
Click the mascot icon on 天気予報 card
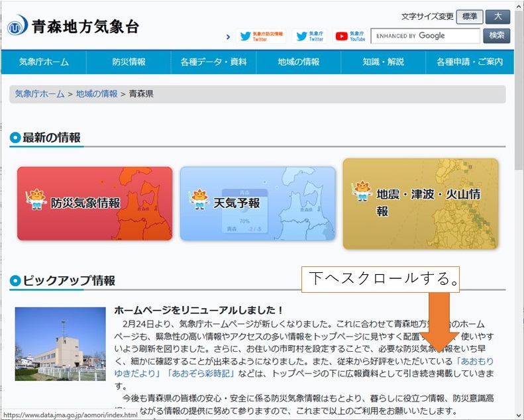point(199,199)
